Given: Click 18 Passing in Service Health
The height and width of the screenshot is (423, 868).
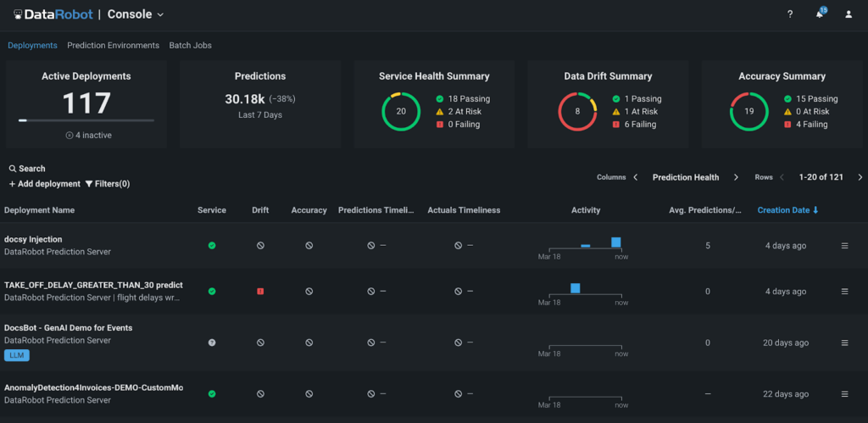Looking at the screenshot, I should 463,99.
